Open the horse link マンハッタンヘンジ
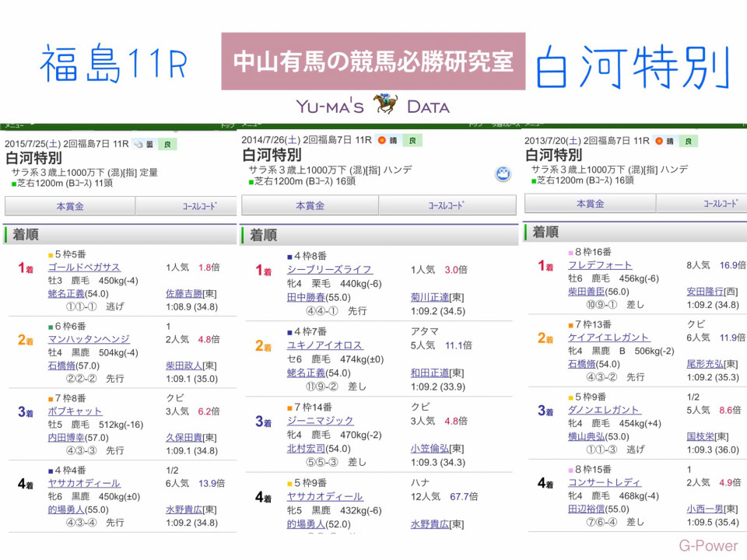Image resolution: width=747 pixels, height=560 pixels. click(89, 339)
